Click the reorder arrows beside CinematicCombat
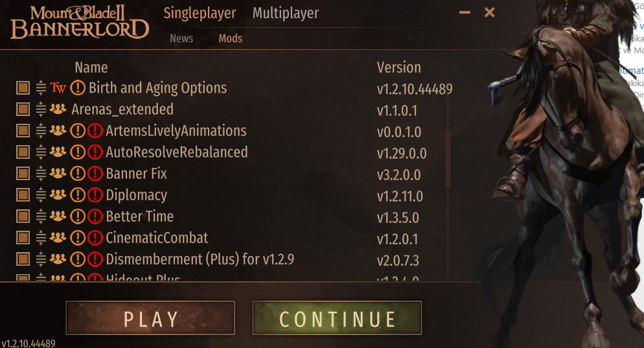The image size is (644, 348). (x=41, y=237)
